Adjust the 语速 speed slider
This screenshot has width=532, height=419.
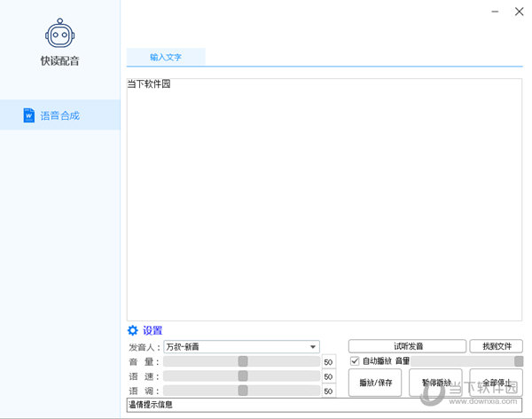[x=241, y=376]
